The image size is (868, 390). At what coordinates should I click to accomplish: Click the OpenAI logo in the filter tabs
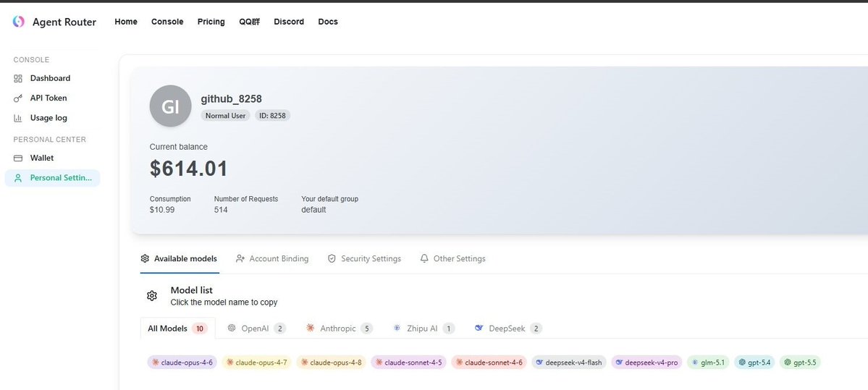tap(232, 328)
